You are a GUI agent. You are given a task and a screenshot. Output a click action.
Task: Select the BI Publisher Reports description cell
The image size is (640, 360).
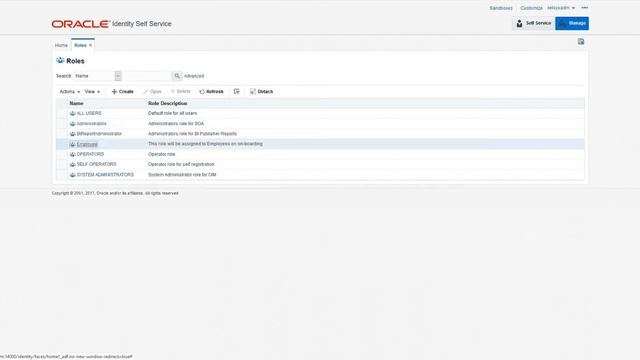coord(192,133)
